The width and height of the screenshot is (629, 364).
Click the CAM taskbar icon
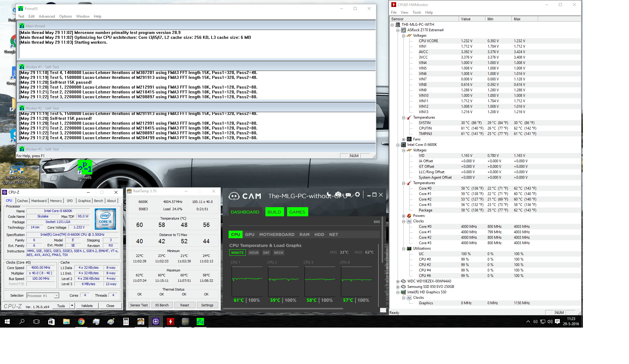click(185, 322)
